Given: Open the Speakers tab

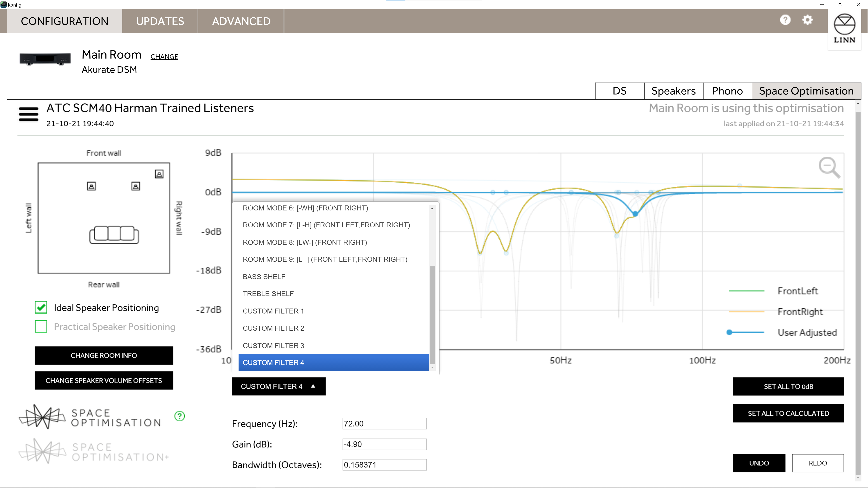Looking at the screenshot, I should pyautogui.click(x=673, y=91).
